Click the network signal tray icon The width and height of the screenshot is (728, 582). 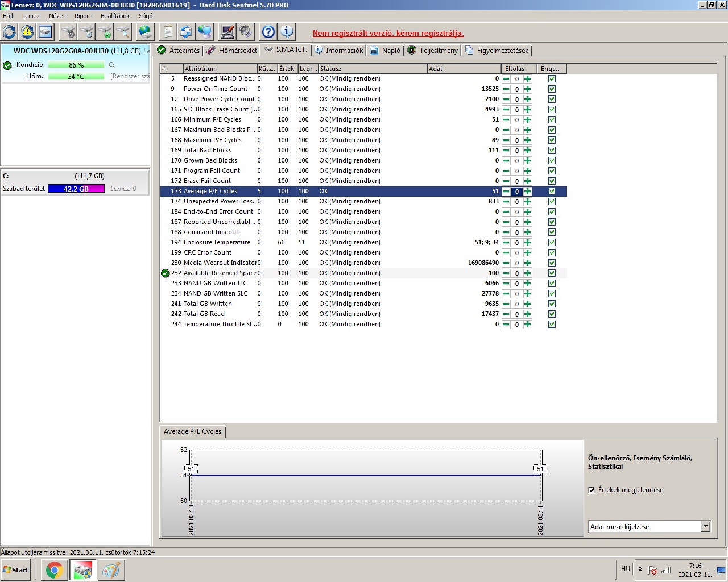click(666, 570)
